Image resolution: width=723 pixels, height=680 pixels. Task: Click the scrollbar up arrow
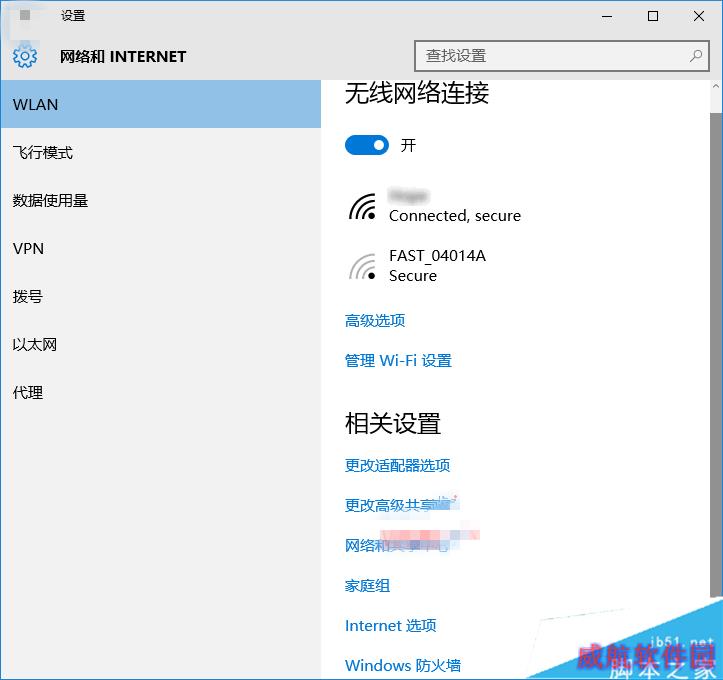tap(716, 86)
